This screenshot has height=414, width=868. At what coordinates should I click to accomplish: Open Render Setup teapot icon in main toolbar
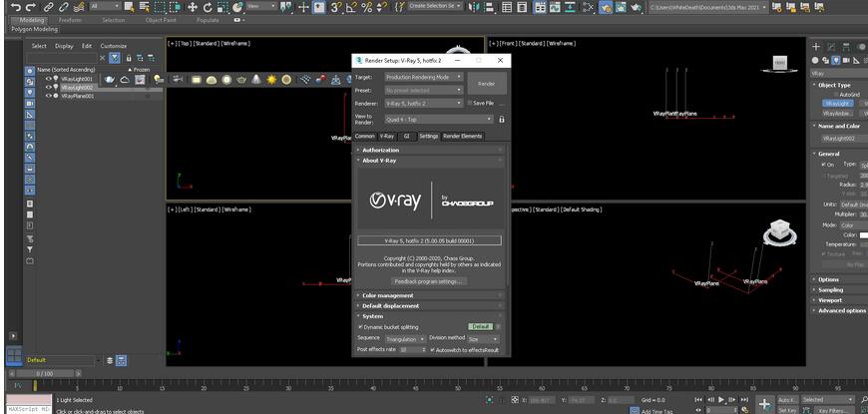(x=606, y=7)
